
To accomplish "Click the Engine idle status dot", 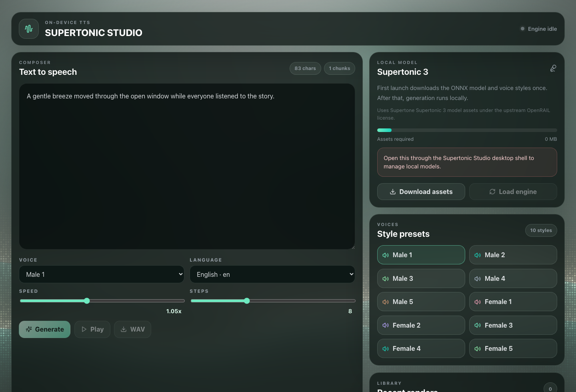I will tap(522, 29).
